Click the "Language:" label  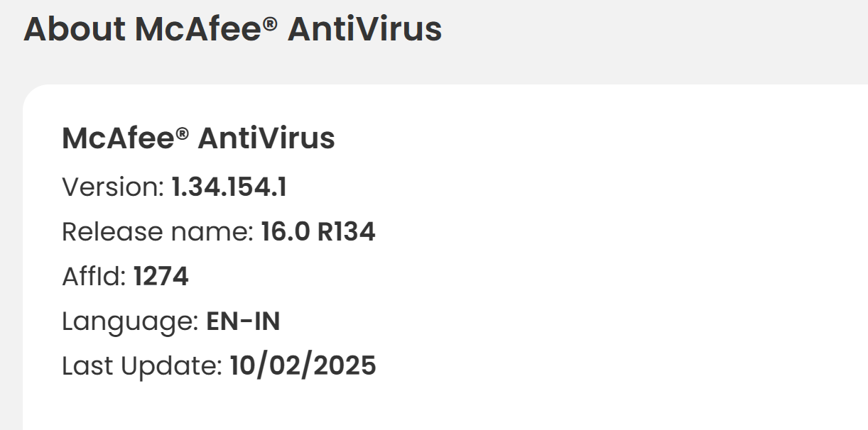[130, 322]
